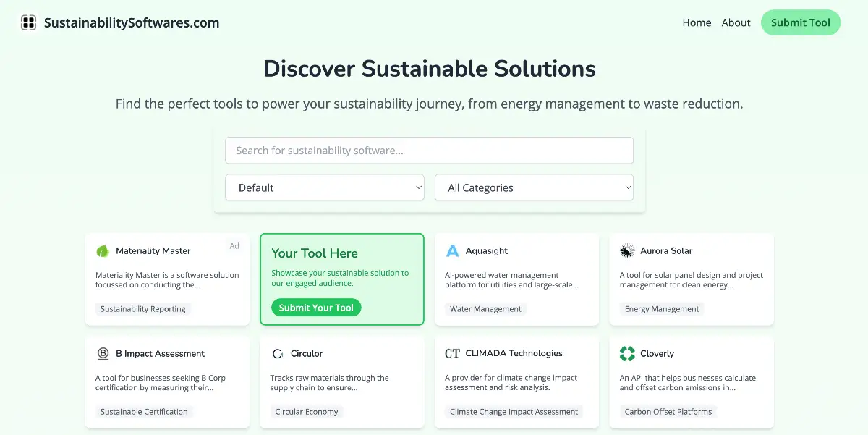Select the Circulor circular-arrow icon

point(277,353)
